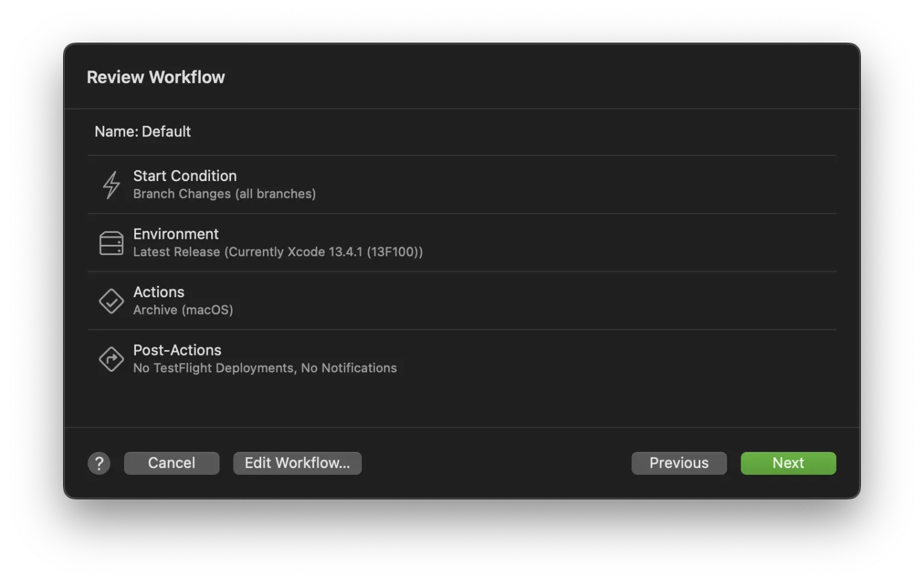Cancel the workflow setup

click(171, 463)
